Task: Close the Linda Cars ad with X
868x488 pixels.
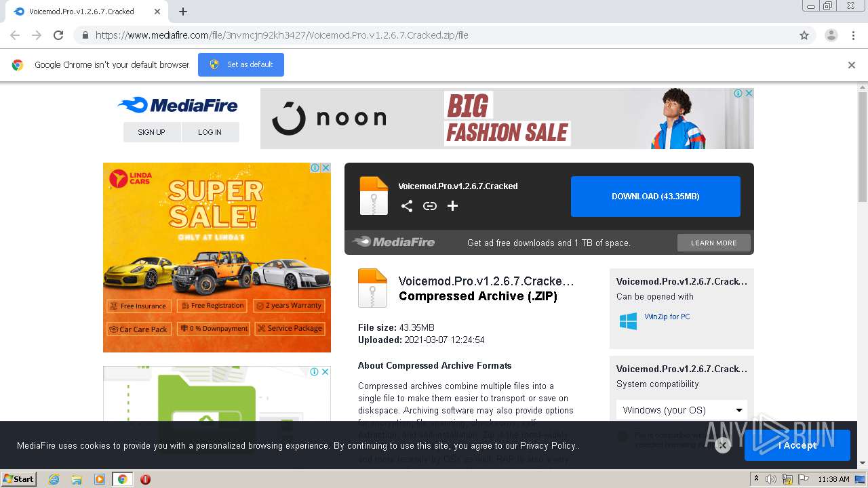Action: tap(325, 167)
